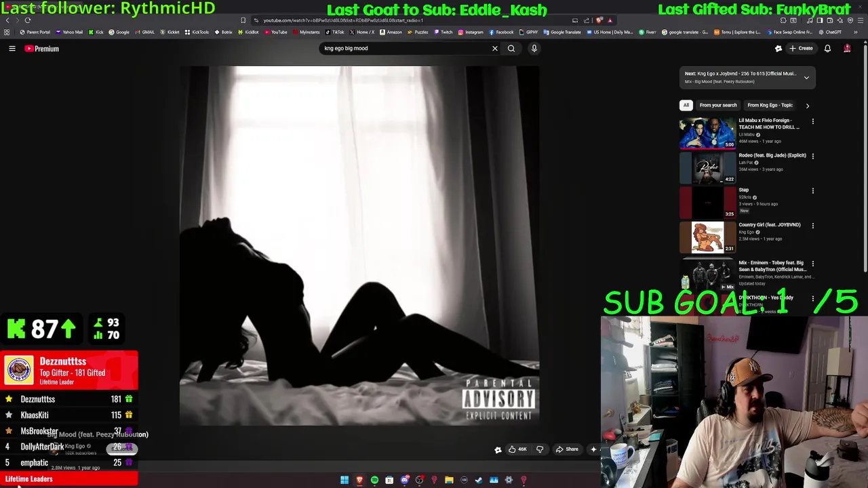The height and width of the screenshot is (488, 868).
Task: Open Country Girl (feat. JOYBVND) title
Action: tap(770, 224)
